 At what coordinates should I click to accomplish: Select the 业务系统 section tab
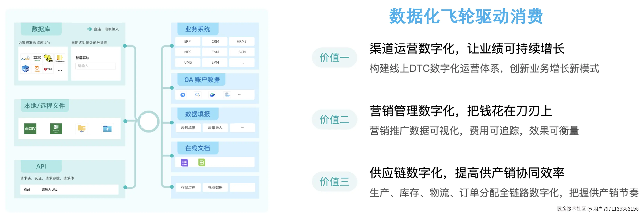pyautogui.click(x=197, y=29)
